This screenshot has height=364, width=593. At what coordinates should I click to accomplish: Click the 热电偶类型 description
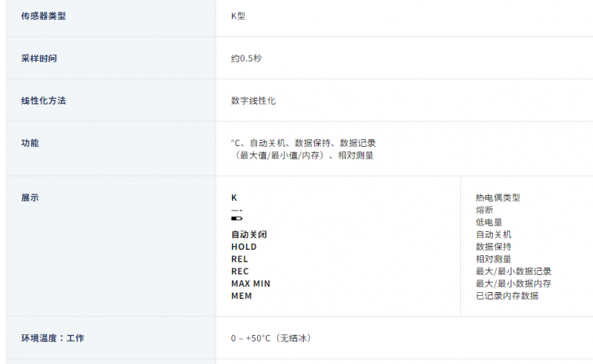click(x=497, y=197)
